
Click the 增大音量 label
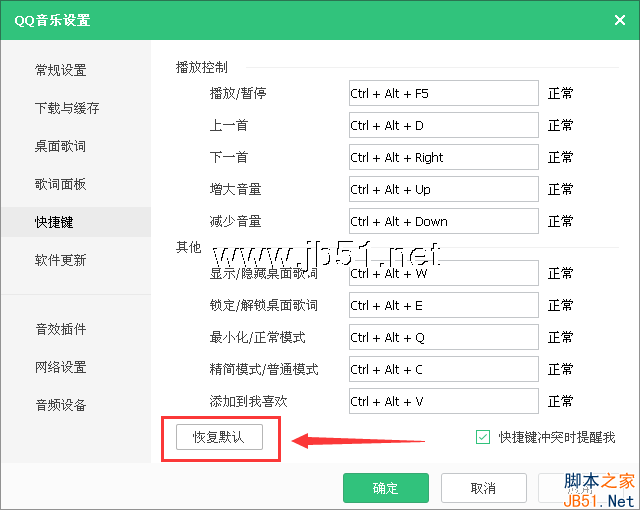pos(236,189)
